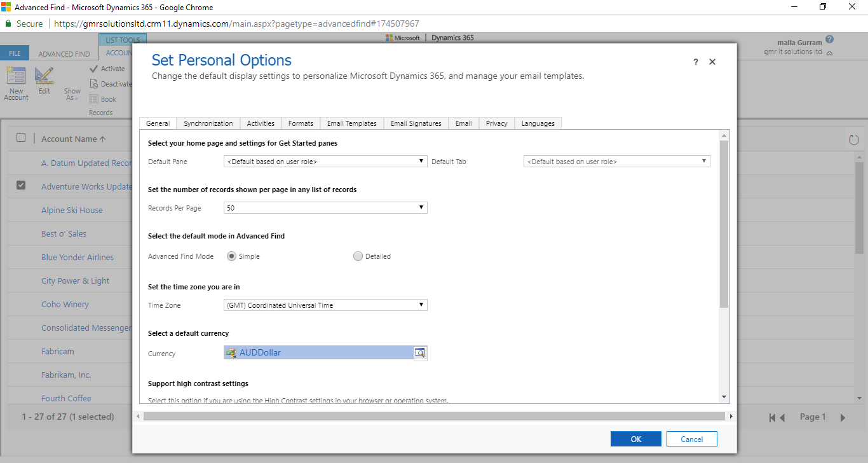Close the Set Personal Options dialog
This screenshot has width=868, height=463.
tap(712, 62)
